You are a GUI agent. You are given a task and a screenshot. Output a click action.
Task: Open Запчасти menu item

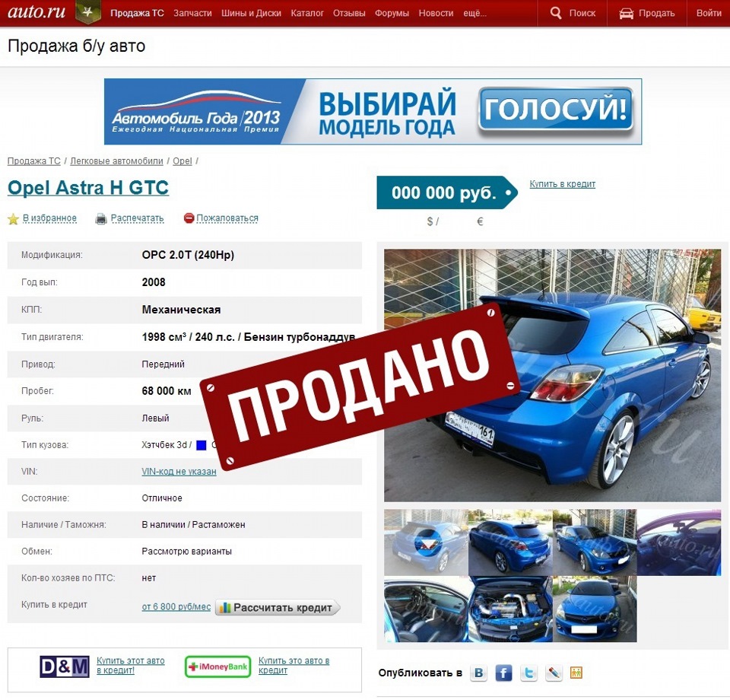192,13
